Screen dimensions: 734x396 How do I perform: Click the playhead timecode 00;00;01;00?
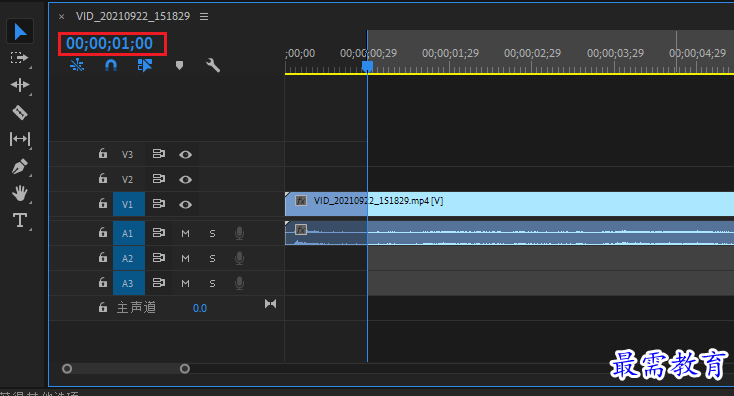(110, 44)
